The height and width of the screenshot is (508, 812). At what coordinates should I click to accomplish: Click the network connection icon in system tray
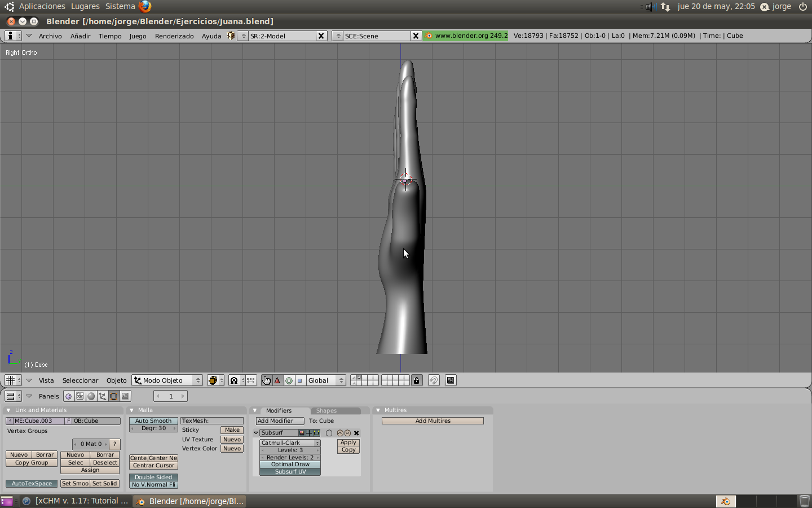coord(665,7)
